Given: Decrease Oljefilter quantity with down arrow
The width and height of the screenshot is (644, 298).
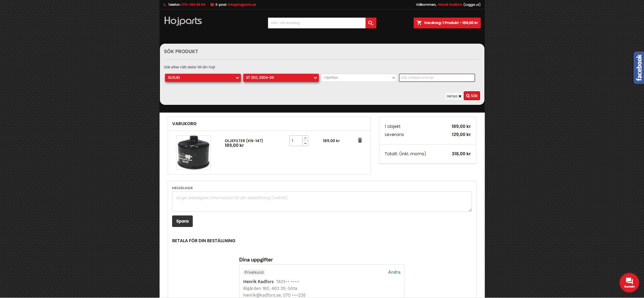Looking at the screenshot, I should 305,143.
